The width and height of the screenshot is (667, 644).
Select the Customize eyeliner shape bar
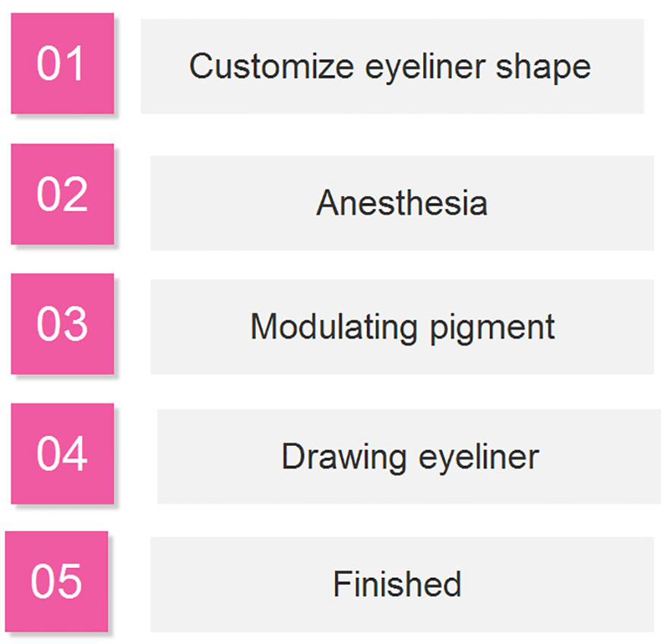pos(392,66)
